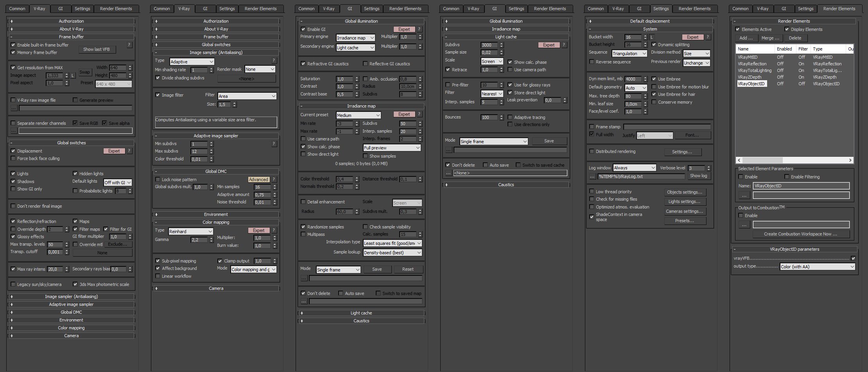Open browse '...' under Separate render channels
The width and height of the screenshot is (868, 372).
point(14,131)
